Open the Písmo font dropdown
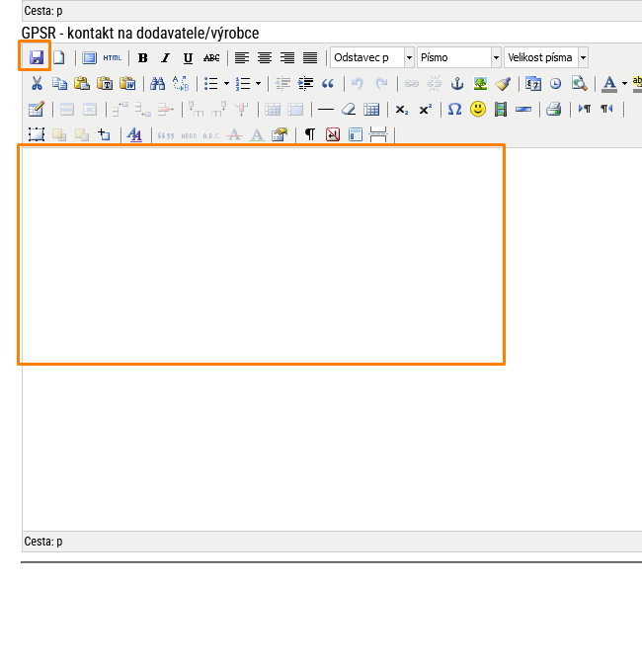The image size is (642, 672). (x=458, y=57)
